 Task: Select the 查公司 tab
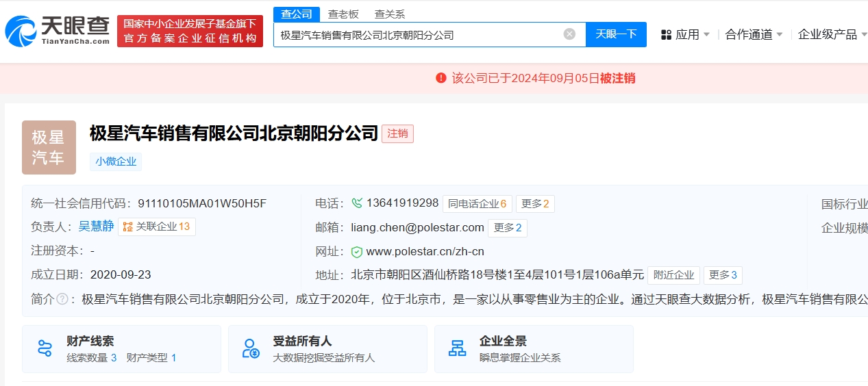click(x=297, y=14)
